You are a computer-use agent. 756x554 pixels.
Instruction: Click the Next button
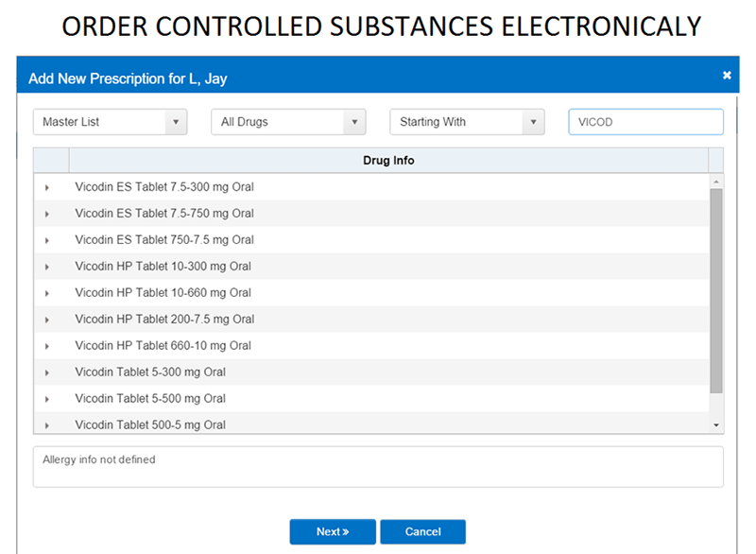[333, 531]
